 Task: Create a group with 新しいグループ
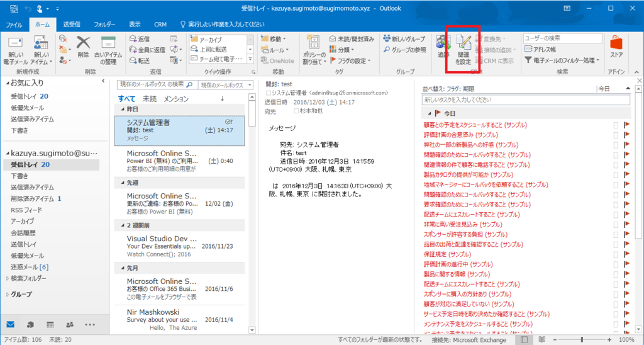(404, 38)
